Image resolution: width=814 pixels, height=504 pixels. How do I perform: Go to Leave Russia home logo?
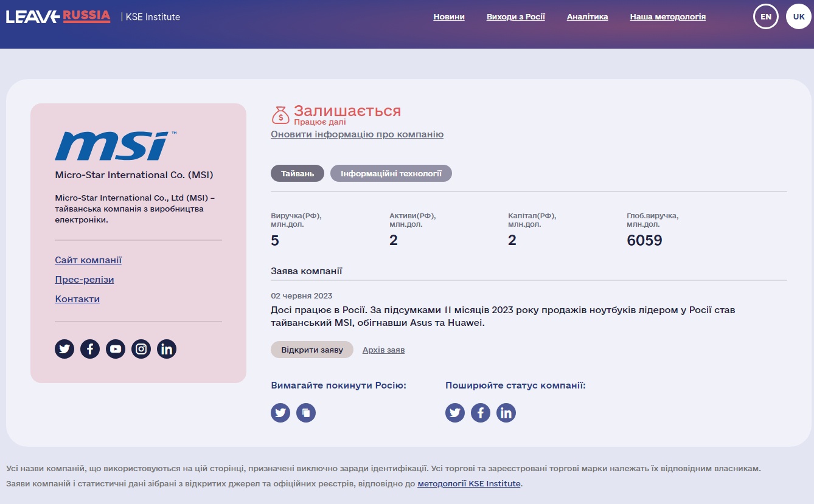(58, 16)
